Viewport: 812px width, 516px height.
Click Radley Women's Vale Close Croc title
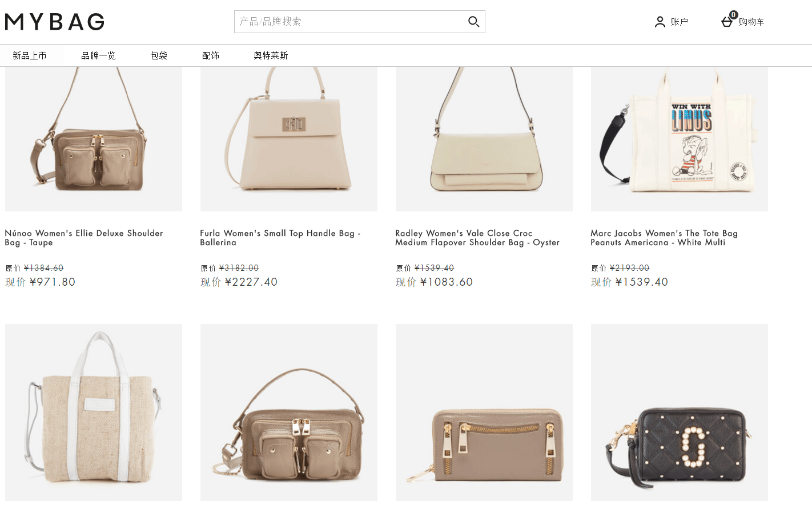point(477,238)
